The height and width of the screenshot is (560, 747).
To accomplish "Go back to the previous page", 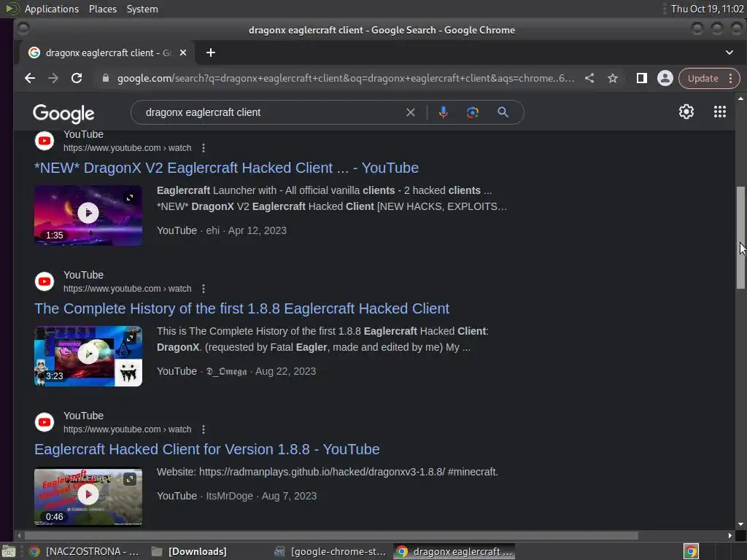I will (29, 78).
